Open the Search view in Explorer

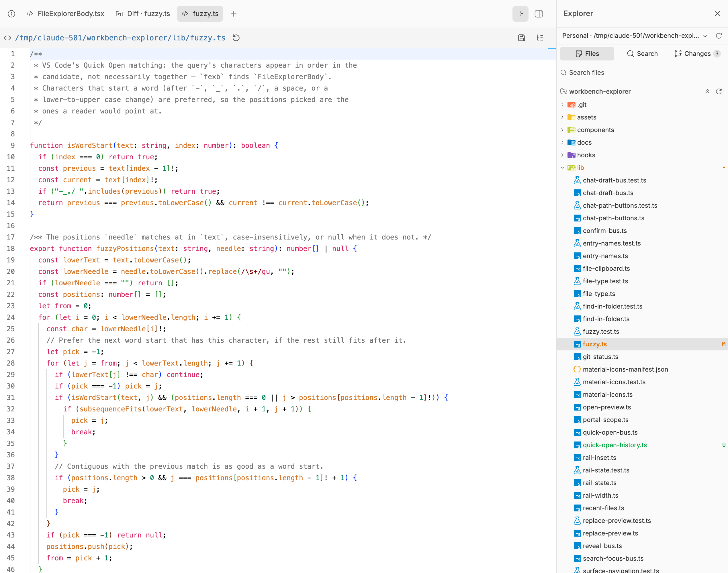click(x=642, y=54)
